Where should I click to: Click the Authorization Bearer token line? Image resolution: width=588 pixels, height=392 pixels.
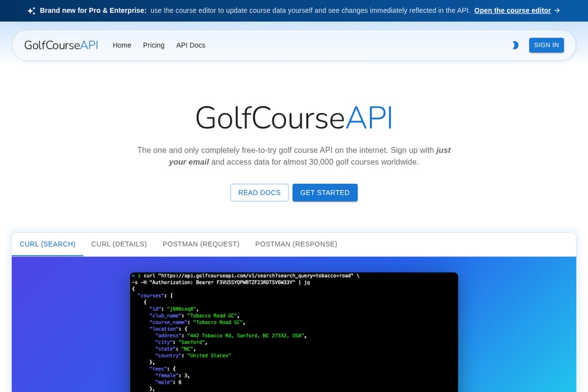tap(221, 283)
